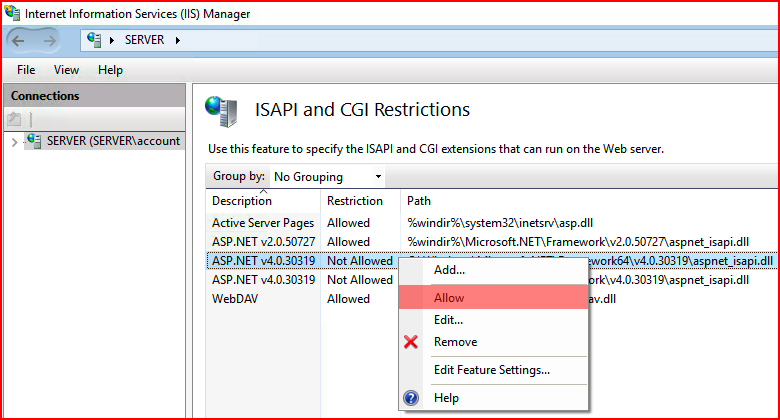The image size is (780, 420).
Task: Sort by Path column header
Action: (x=590, y=201)
